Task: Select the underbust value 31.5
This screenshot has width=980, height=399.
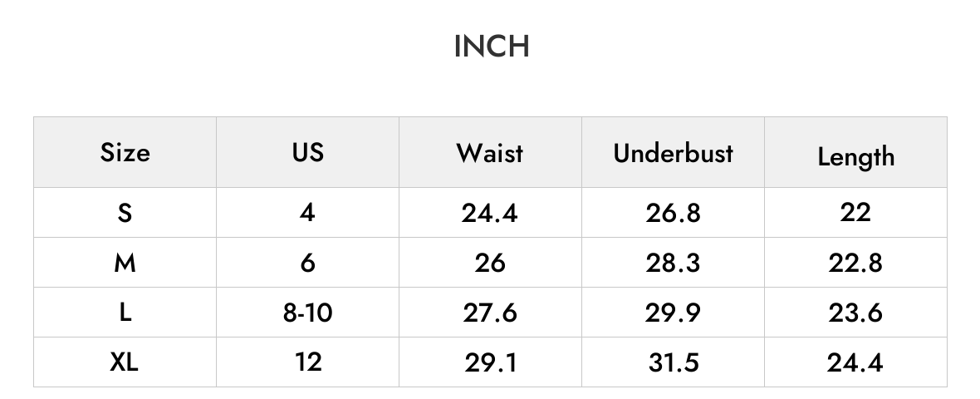Action: [x=673, y=362]
